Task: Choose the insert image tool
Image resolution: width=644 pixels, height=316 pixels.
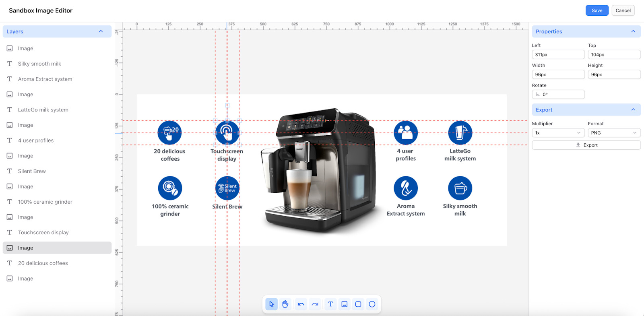Action: [345, 304]
